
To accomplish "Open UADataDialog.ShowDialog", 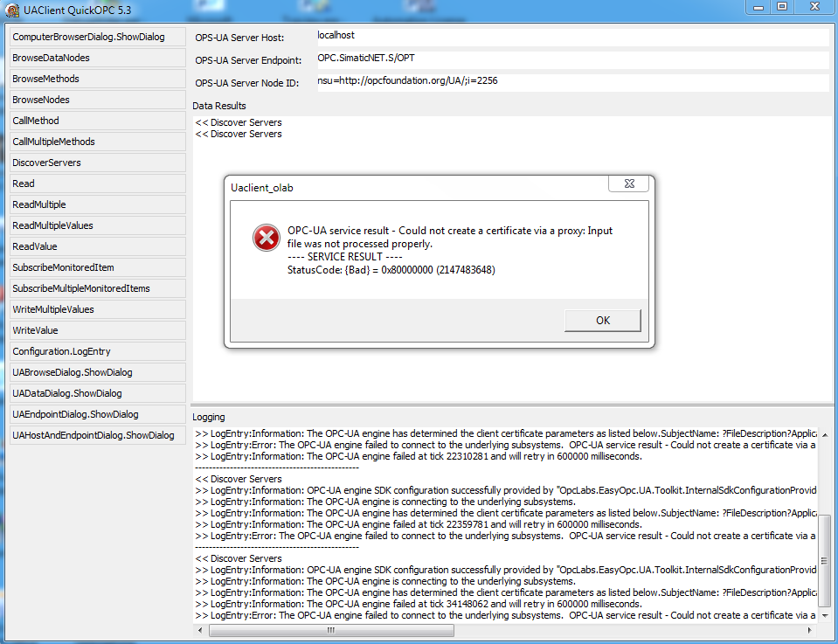I will click(98, 393).
